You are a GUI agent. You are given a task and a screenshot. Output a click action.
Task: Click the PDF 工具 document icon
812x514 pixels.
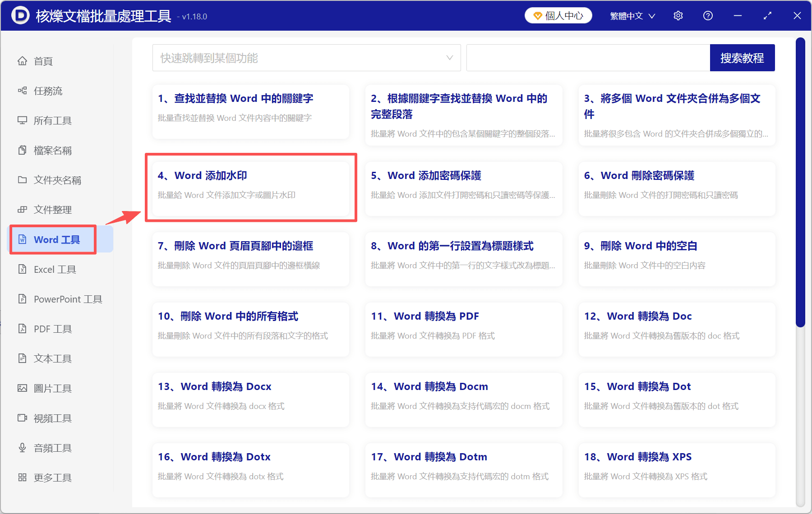(23, 329)
